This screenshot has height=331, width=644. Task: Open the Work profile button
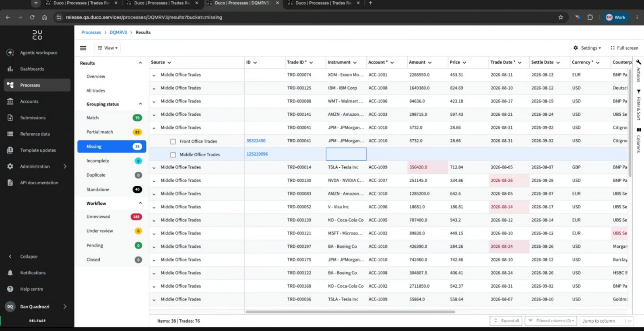coord(616,17)
